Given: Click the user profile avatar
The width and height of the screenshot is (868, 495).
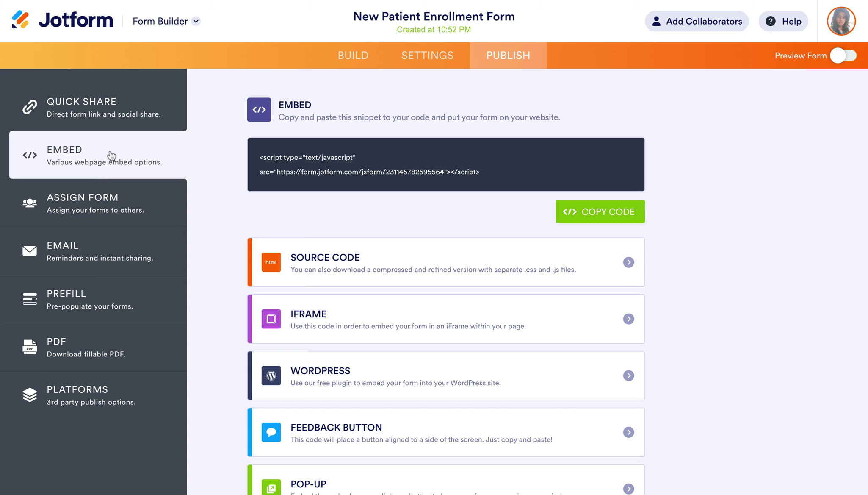Looking at the screenshot, I should pyautogui.click(x=841, y=21).
